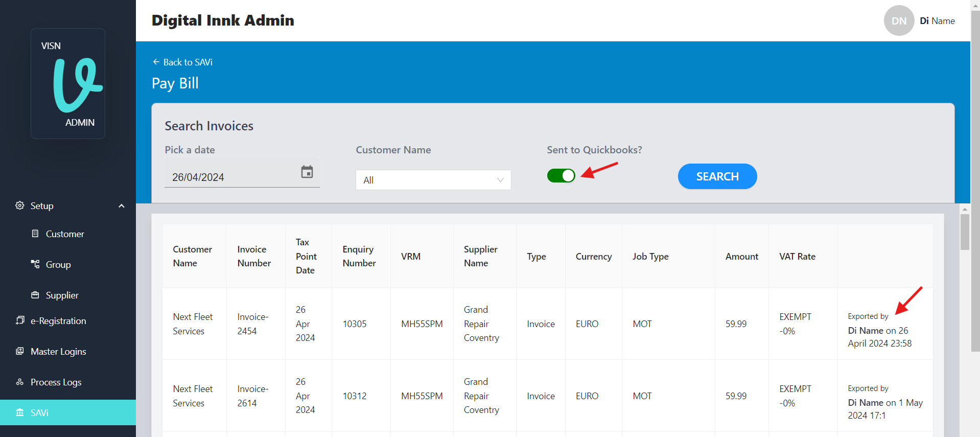This screenshot has height=437, width=980.
Task: Click the Search Invoices heading
Action: point(209,126)
